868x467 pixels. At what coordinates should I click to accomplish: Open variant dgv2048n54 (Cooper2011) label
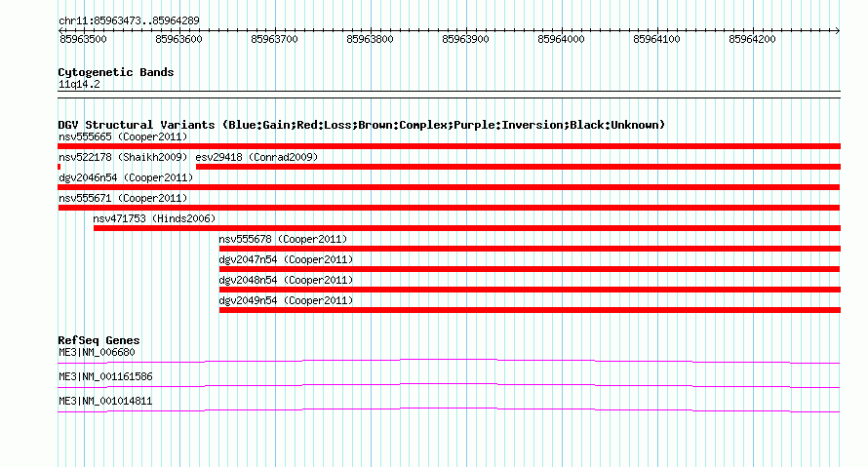pos(286,280)
